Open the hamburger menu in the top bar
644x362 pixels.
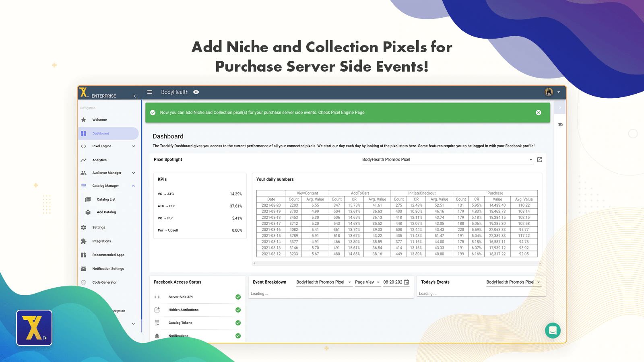[x=149, y=92]
